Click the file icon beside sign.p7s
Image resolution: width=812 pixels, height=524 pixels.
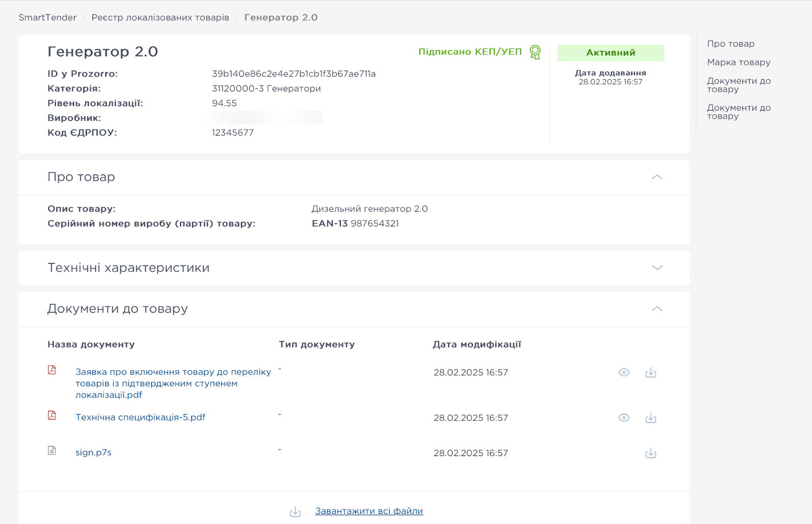point(52,450)
